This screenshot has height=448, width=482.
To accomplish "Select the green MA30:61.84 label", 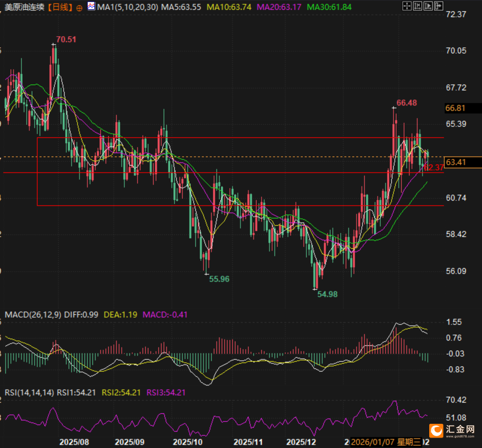I will pos(329,7).
